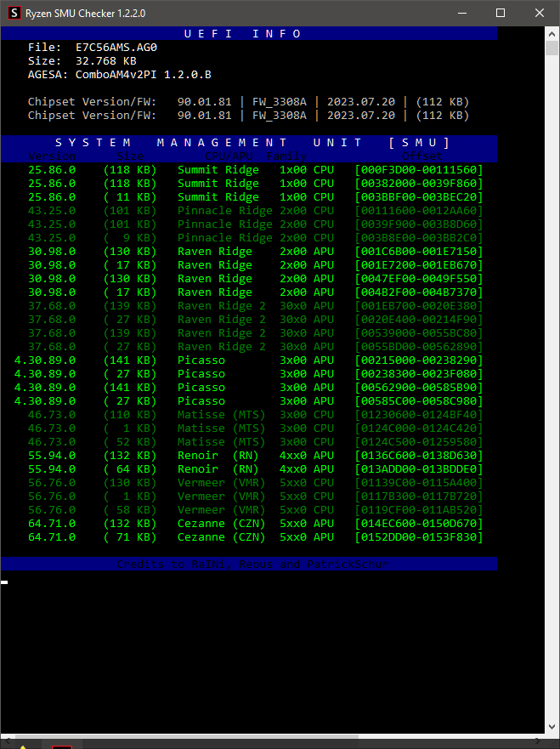Select Pinnacle Ridge offset '[00111600-0012AA60]'

419,211
